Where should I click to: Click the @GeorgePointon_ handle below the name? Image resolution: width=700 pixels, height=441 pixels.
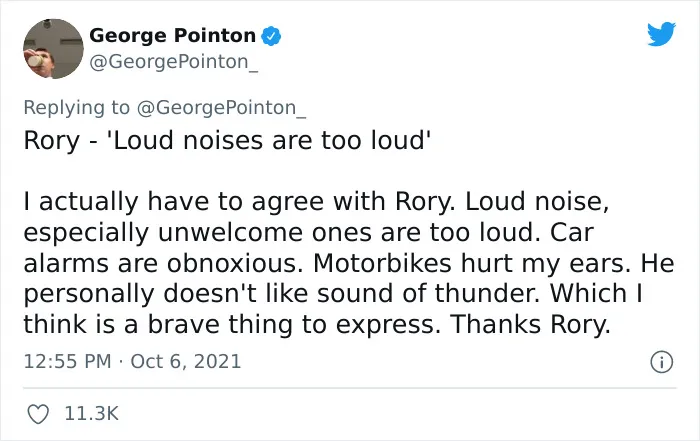[x=174, y=62]
